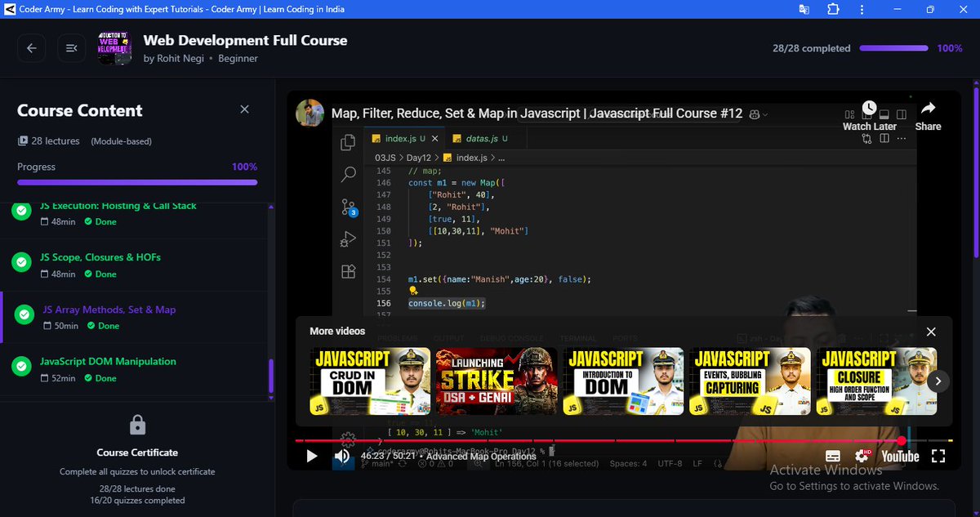Click the 'by Rohit Negi' author text
This screenshot has height=517, width=980.
(x=174, y=59)
